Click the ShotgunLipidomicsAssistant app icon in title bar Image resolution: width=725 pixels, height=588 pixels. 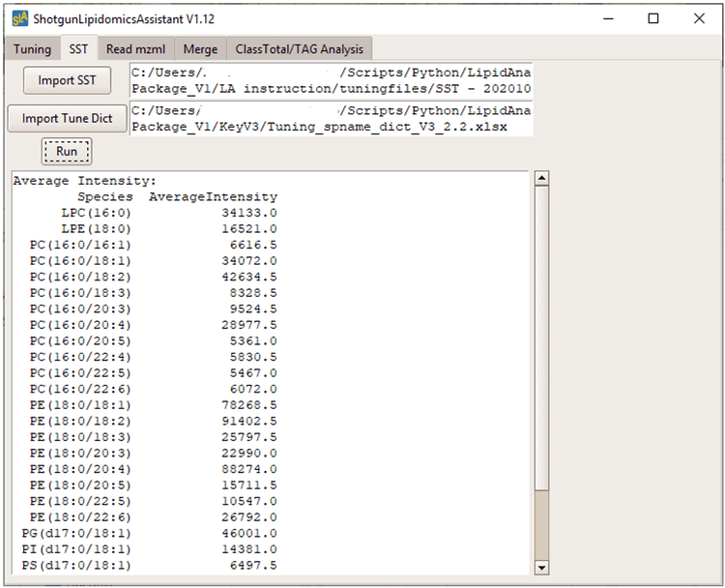tap(17, 18)
